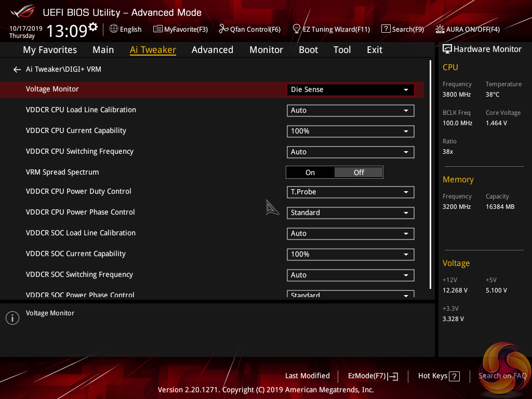The image size is (532, 399).
Task: Set VRM Spread Spectrum to On
Action: [310, 172]
